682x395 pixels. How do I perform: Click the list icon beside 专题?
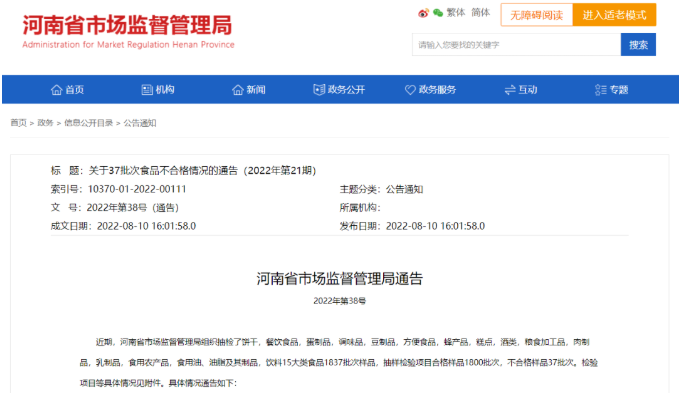(601, 90)
